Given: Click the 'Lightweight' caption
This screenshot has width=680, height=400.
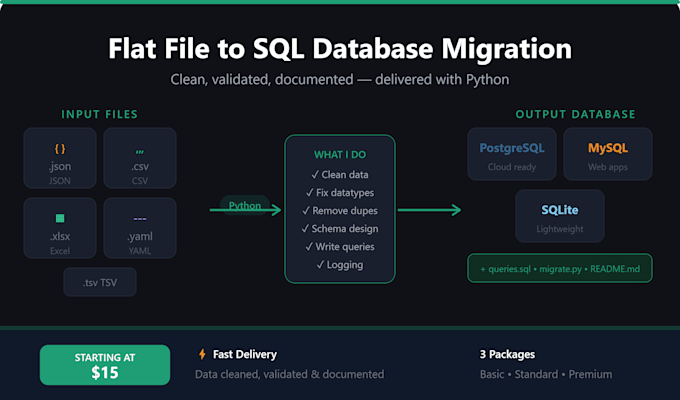Looking at the screenshot, I should pos(559,229).
